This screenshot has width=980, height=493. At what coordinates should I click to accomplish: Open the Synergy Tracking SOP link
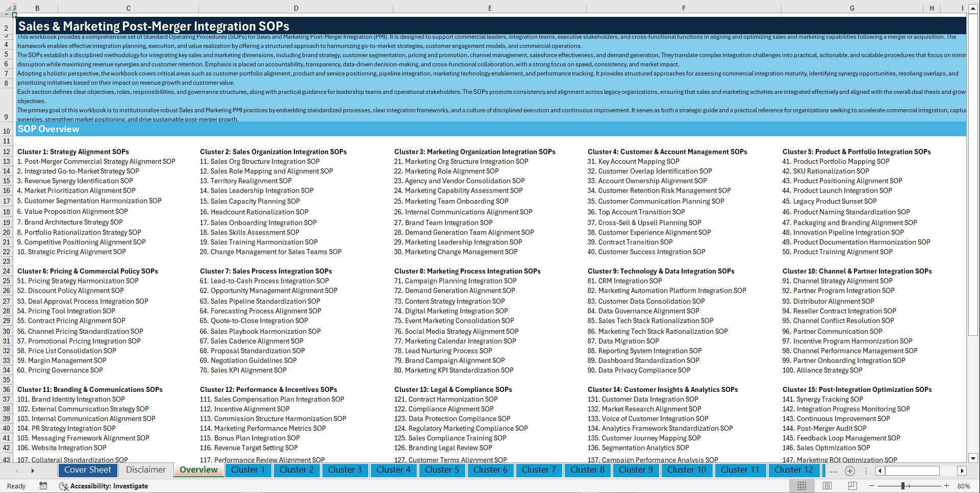pyautogui.click(x=822, y=399)
